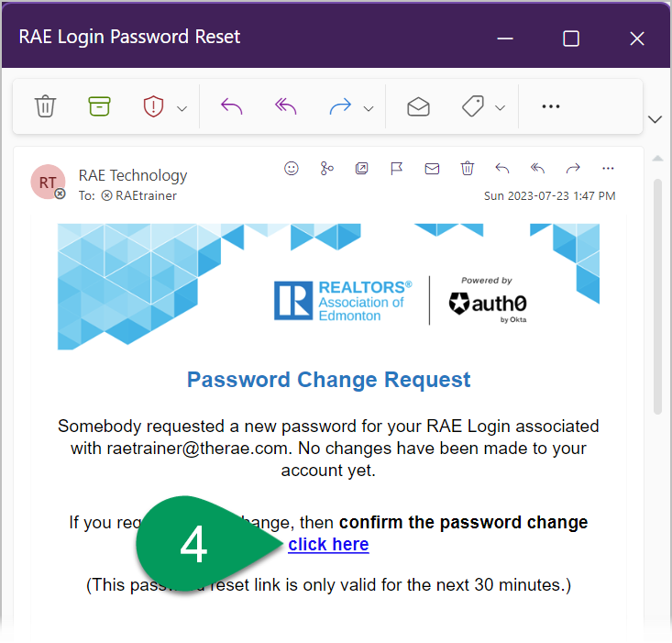The image size is (672, 643).
Task: Reply using the purple arrow in the main toolbar
Action: [232, 106]
